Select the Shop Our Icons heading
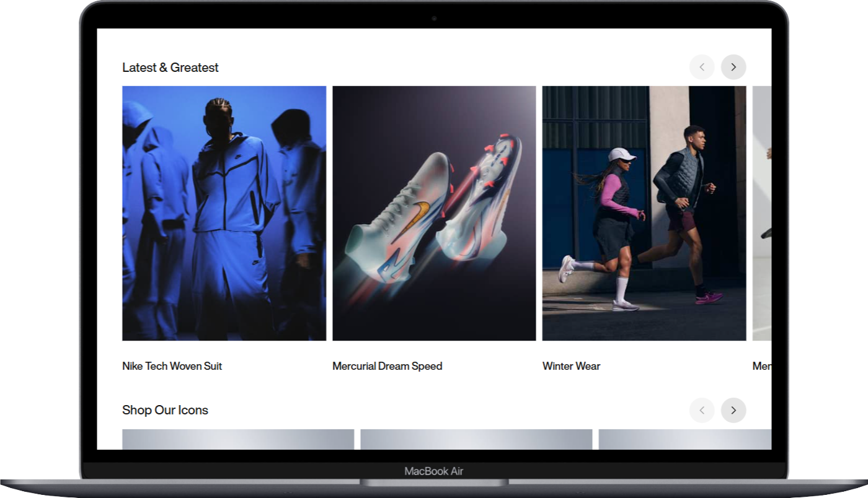Viewport: 868px width, 498px height. click(x=165, y=410)
